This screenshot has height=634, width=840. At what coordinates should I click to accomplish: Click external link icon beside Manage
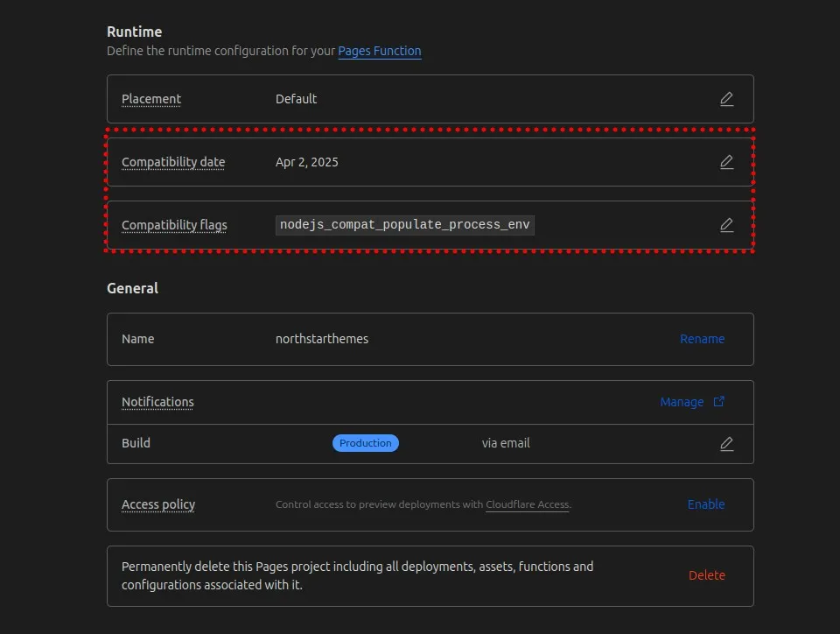point(719,401)
